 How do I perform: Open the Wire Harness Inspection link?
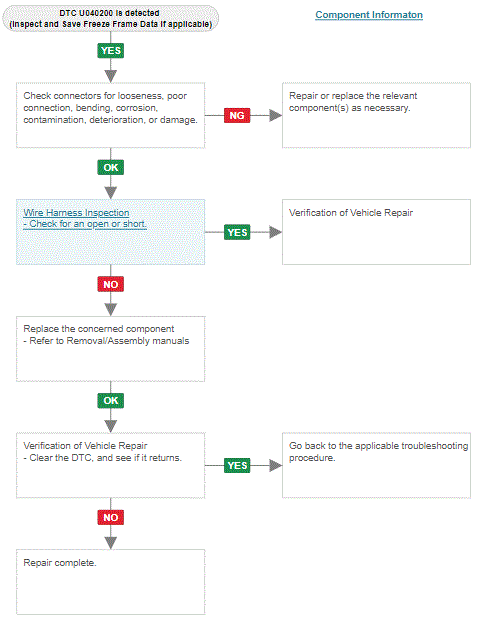click(x=76, y=213)
